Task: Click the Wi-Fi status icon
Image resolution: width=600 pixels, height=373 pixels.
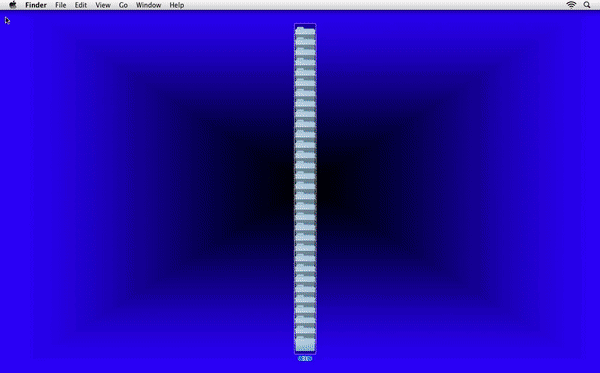Action: point(571,5)
